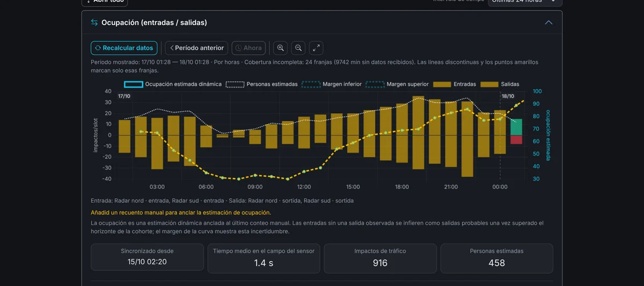Click the impactos/slot axis title
This screenshot has width=644, height=286.
pyautogui.click(x=96, y=135)
